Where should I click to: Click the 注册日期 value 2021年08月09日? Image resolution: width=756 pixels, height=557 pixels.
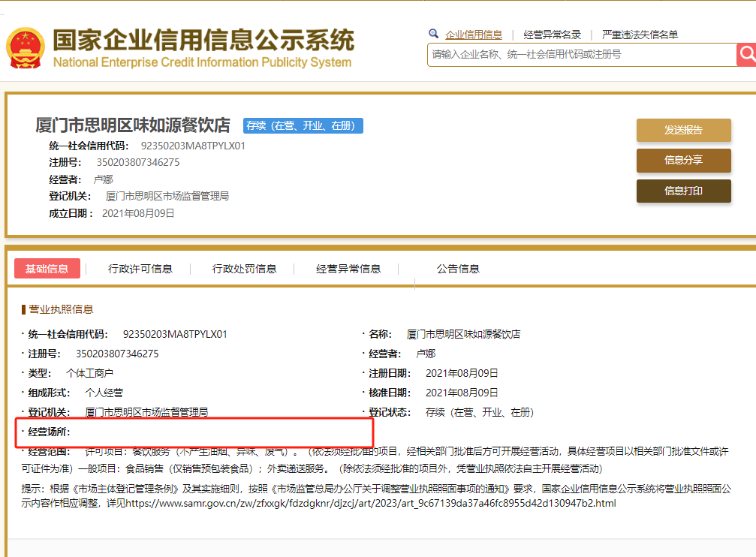click(x=462, y=373)
